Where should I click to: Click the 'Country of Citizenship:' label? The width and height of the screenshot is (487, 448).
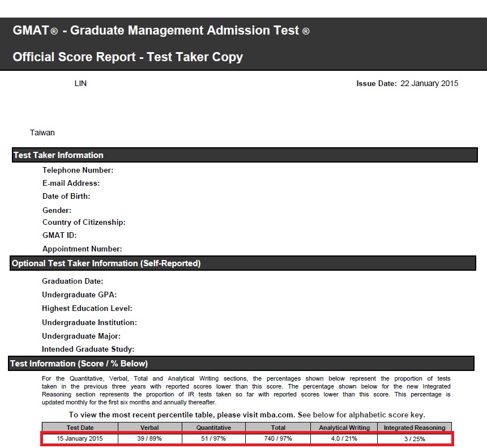pos(84,223)
